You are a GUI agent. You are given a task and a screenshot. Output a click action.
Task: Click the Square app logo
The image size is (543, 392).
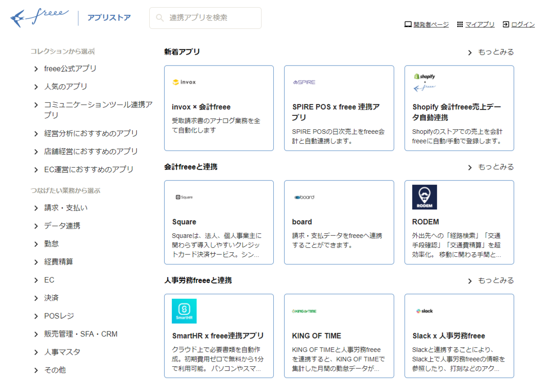tap(184, 197)
